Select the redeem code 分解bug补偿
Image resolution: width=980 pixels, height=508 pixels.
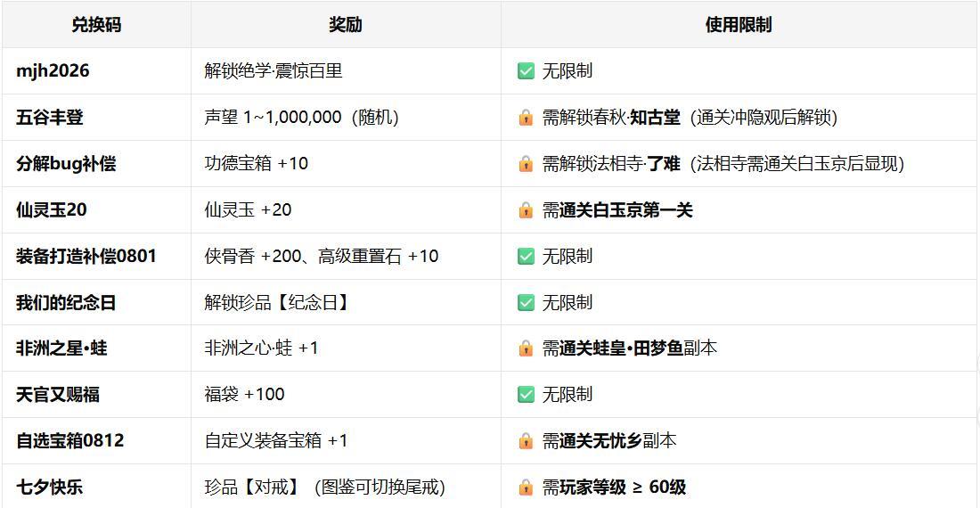pyautogui.click(x=66, y=163)
